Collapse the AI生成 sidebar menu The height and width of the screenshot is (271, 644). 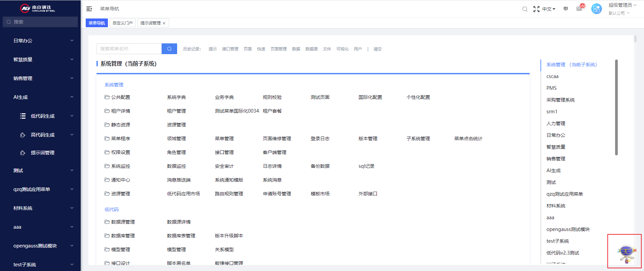click(40, 97)
